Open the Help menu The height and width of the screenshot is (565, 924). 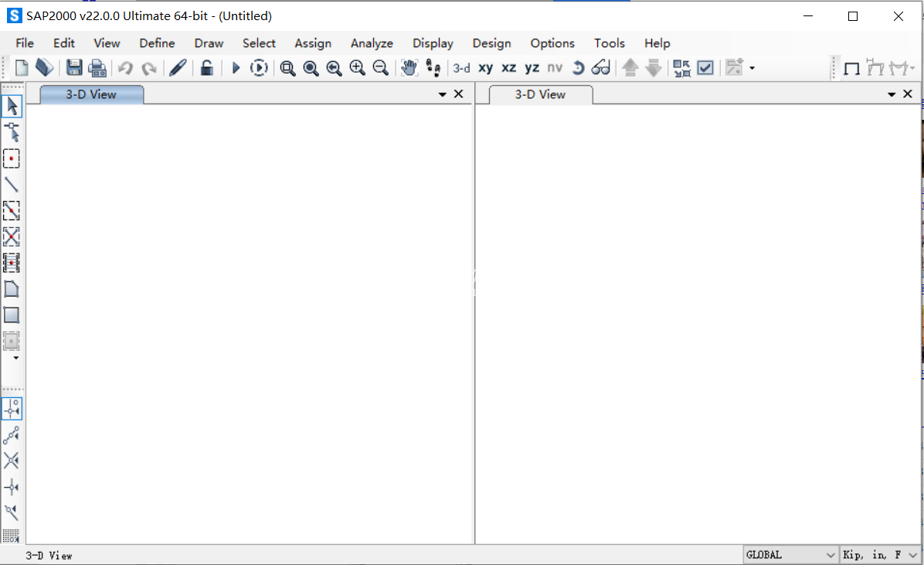click(x=657, y=43)
